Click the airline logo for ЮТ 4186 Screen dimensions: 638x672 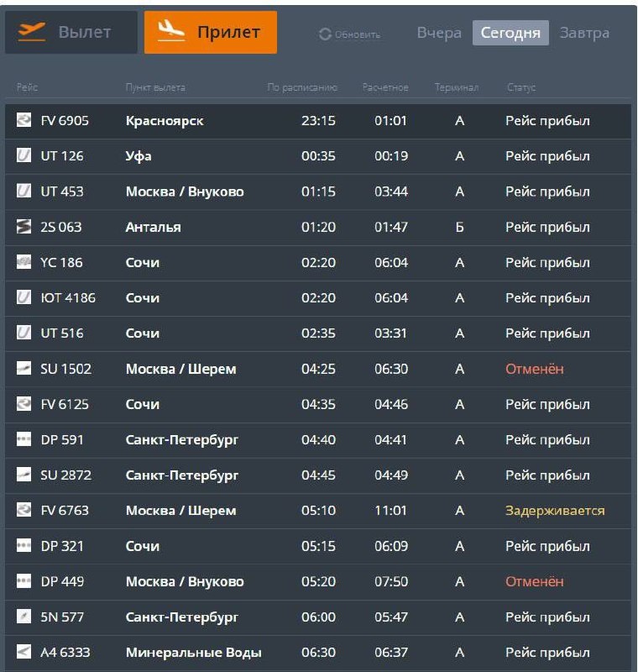pyautogui.click(x=24, y=297)
